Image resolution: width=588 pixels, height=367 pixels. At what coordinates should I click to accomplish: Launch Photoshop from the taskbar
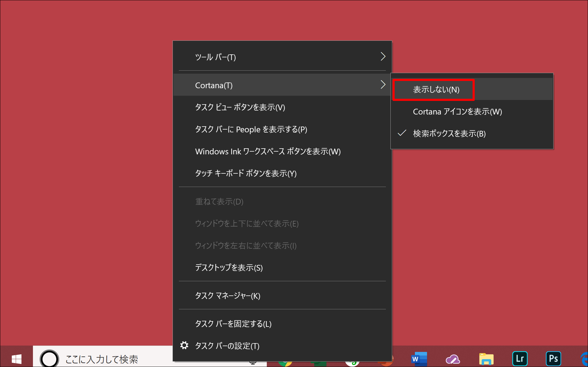click(x=553, y=359)
